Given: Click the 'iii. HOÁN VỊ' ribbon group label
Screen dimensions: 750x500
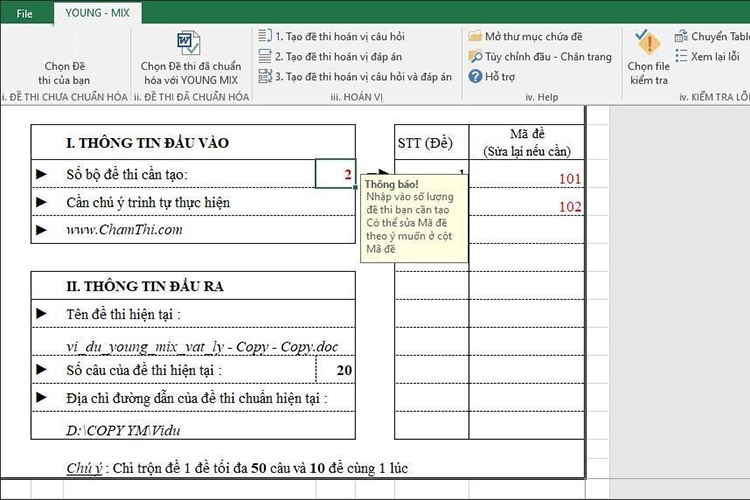Looking at the screenshot, I should pos(357,97).
